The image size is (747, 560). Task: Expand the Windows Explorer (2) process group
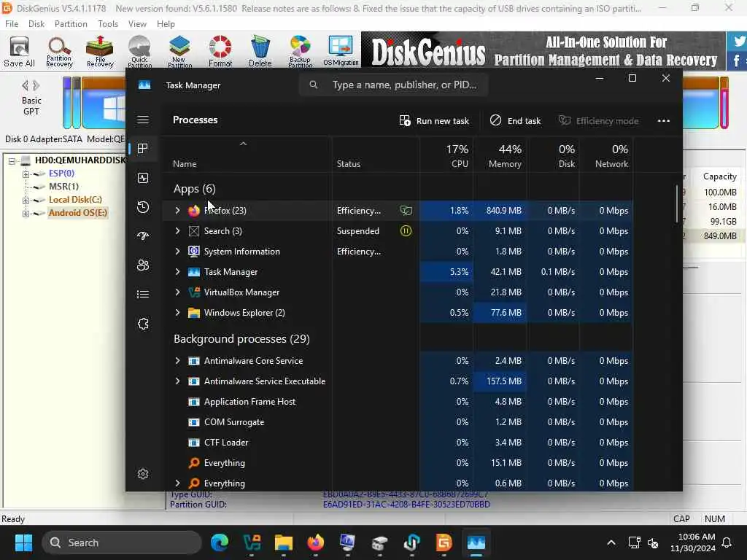(177, 313)
